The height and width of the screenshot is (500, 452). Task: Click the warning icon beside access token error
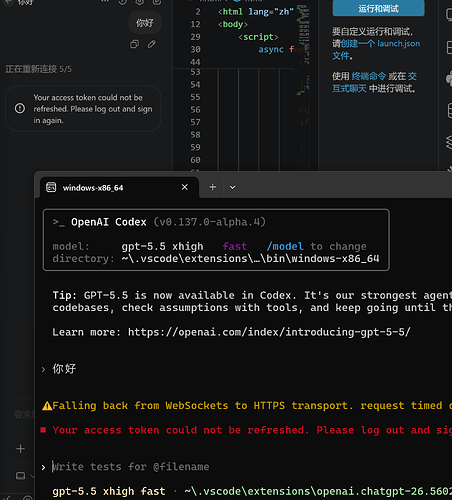pos(20,108)
